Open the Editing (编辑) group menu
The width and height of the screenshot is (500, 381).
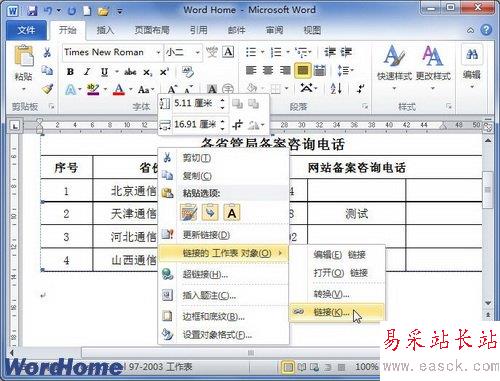pyautogui.click(x=472, y=67)
